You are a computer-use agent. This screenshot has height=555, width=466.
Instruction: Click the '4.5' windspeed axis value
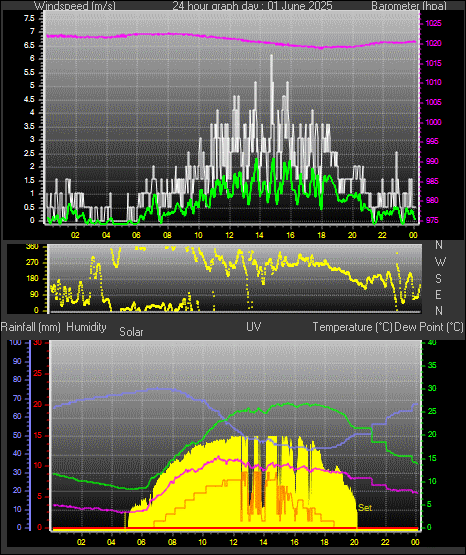point(29,99)
